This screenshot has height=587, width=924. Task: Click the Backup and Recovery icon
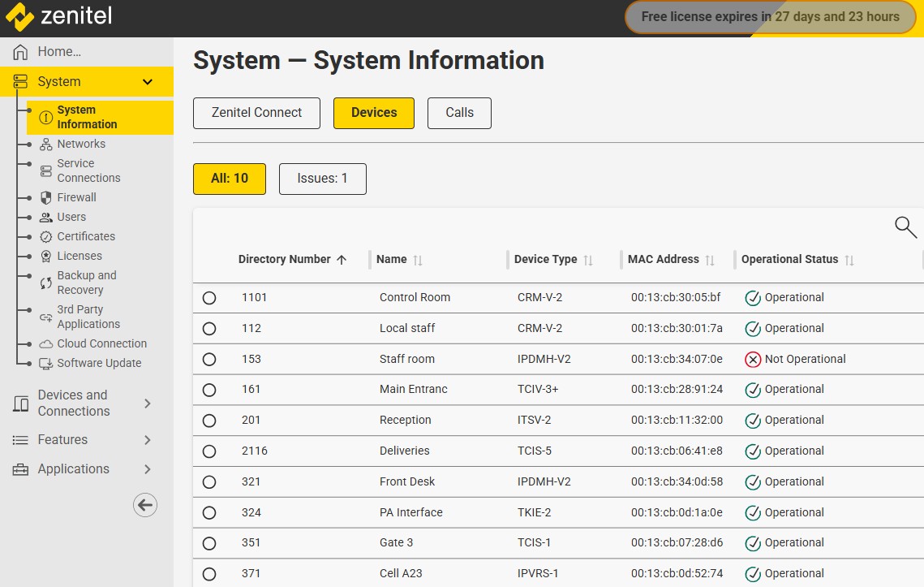coord(46,283)
